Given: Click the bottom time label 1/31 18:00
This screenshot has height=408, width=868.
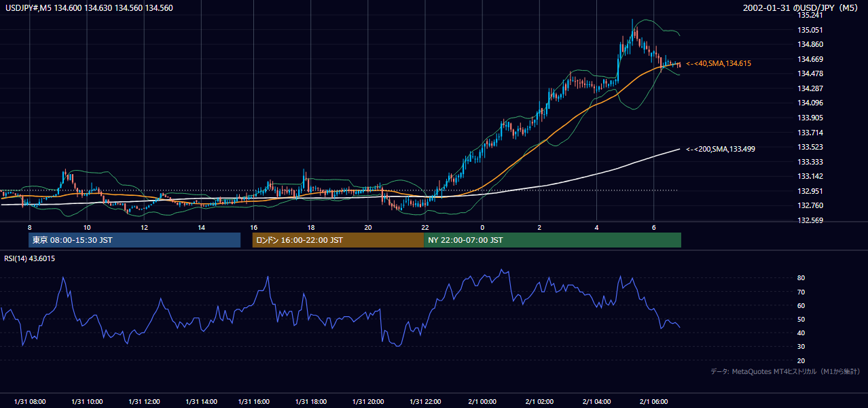Looking at the screenshot, I should click(x=310, y=402).
